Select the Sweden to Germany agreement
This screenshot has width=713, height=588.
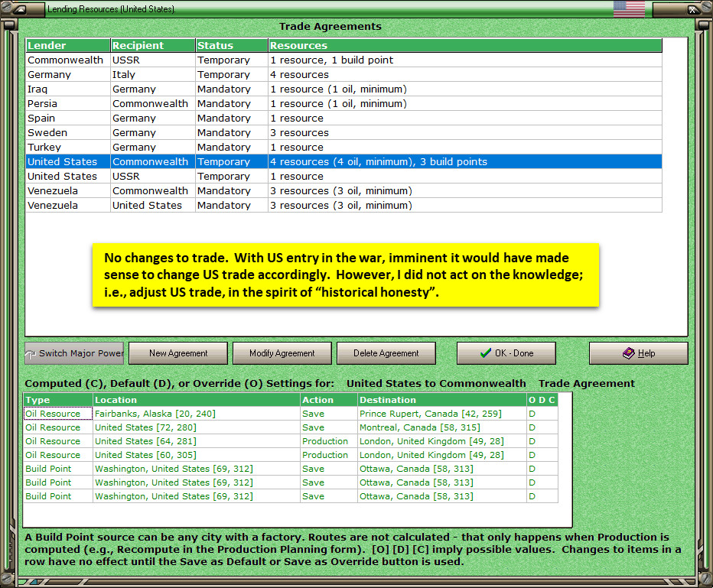tap(343, 133)
